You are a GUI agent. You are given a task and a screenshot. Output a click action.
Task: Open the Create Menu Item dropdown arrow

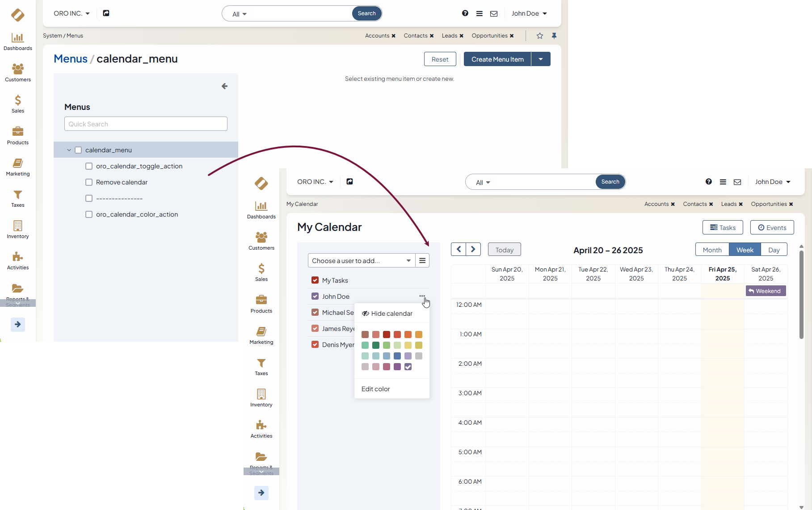[x=541, y=59]
